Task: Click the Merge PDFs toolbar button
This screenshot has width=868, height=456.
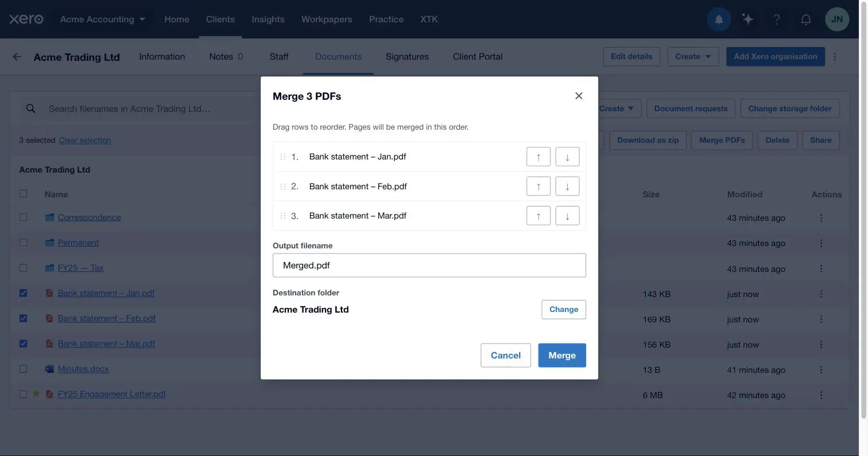Action: [x=722, y=140]
